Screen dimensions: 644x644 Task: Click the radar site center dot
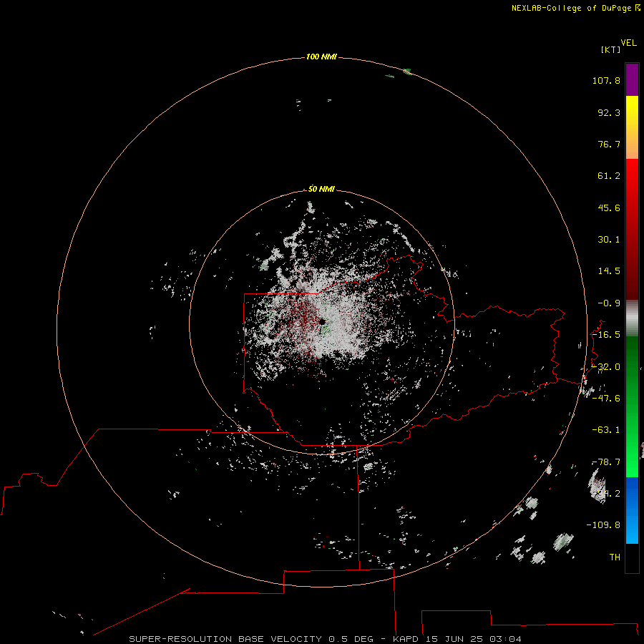(322, 322)
